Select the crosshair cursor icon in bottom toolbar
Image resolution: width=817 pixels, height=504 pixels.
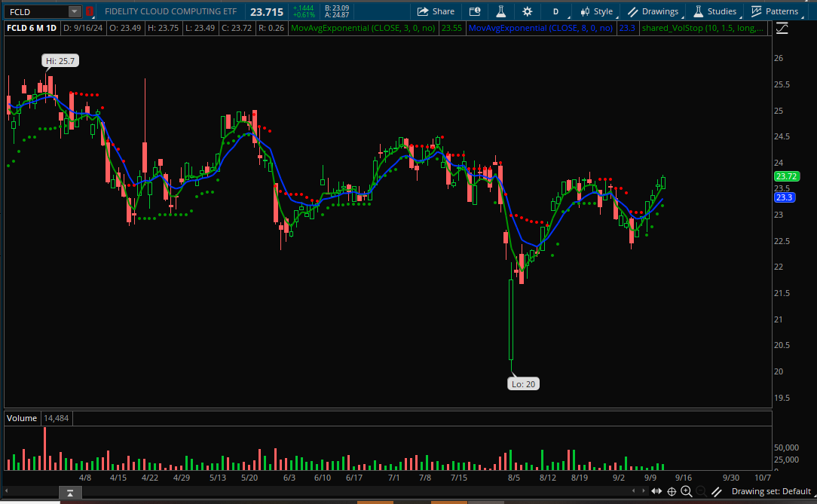pyautogui.click(x=672, y=491)
